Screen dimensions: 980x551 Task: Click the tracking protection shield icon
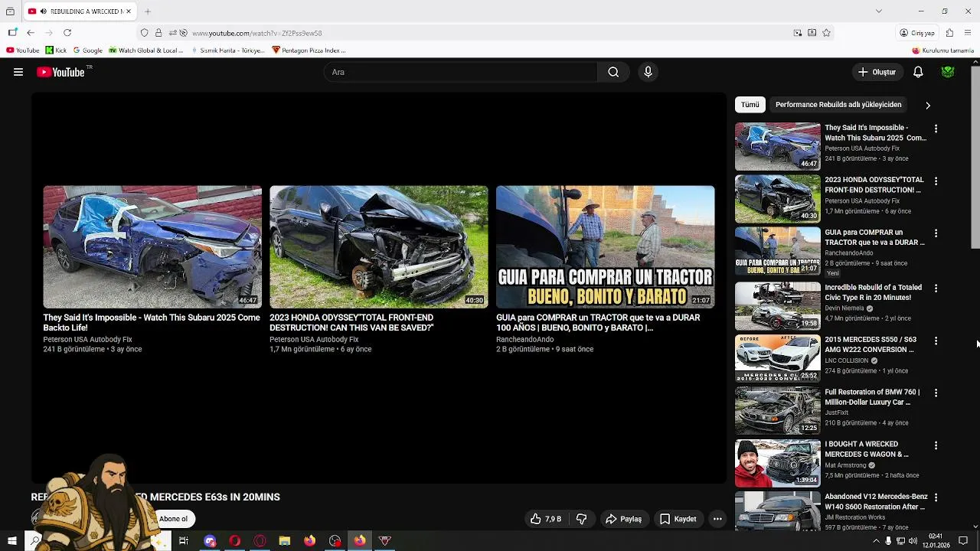click(x=144, y=33)
